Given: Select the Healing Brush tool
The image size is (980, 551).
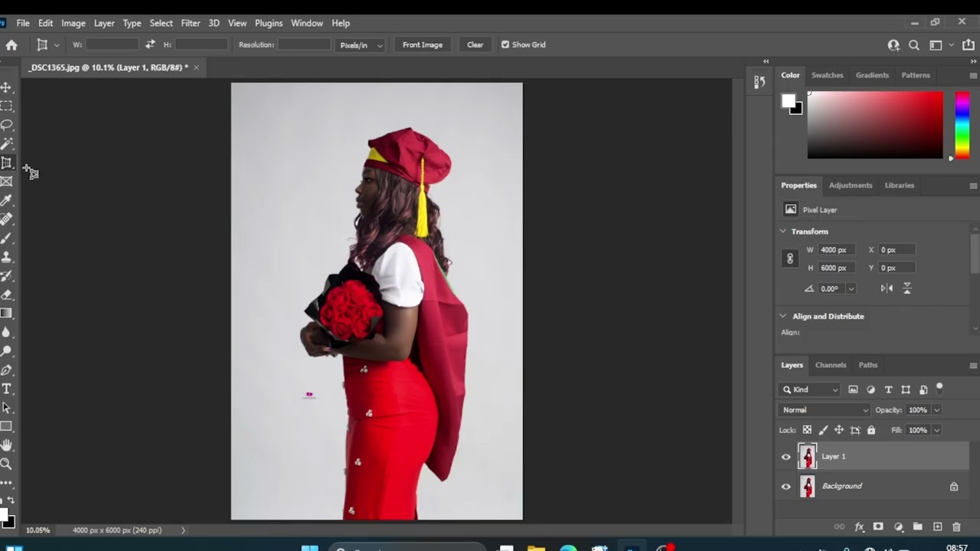Looking at the screenshot, I should point(6,219).
